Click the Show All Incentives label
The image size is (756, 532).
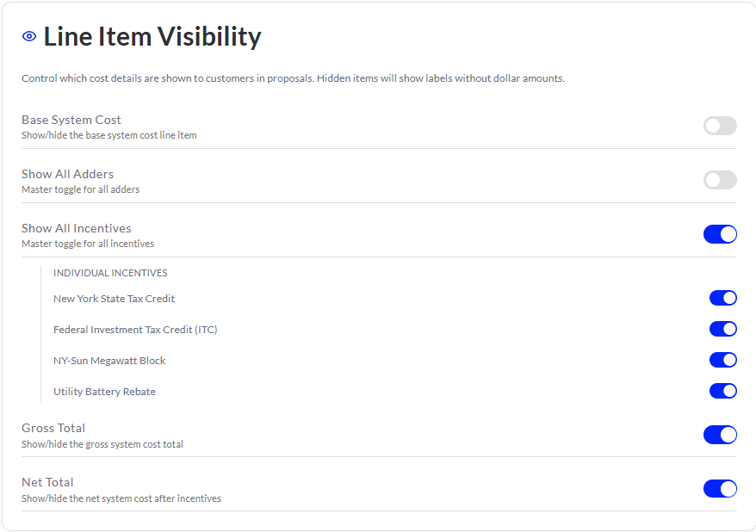click(76, 228)
